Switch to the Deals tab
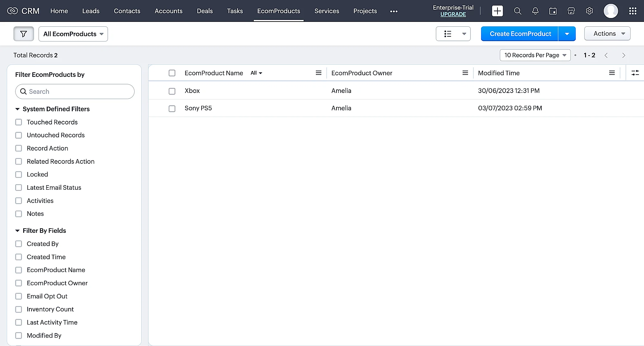644x346 pixels. [204, 11]
